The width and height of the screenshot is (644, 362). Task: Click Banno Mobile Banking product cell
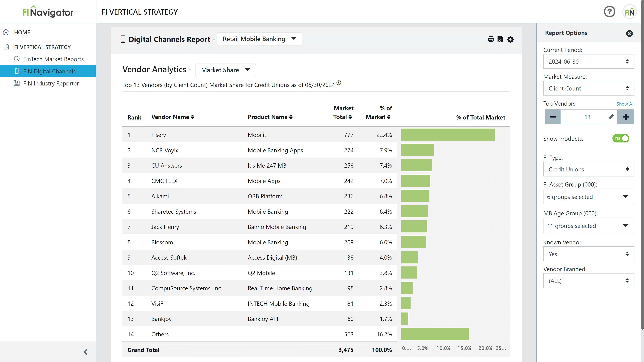[277, 227]
